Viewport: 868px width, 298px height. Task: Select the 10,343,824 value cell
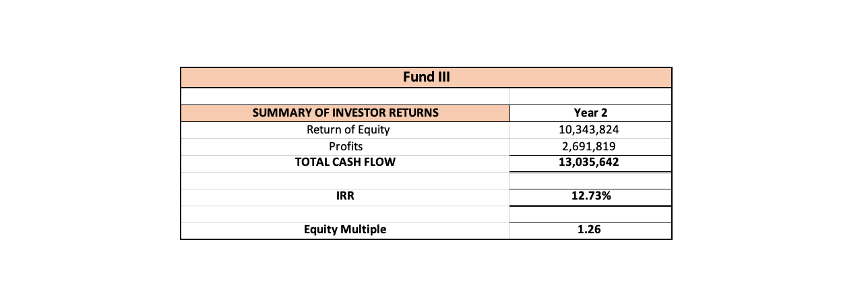tap(590, 129)
